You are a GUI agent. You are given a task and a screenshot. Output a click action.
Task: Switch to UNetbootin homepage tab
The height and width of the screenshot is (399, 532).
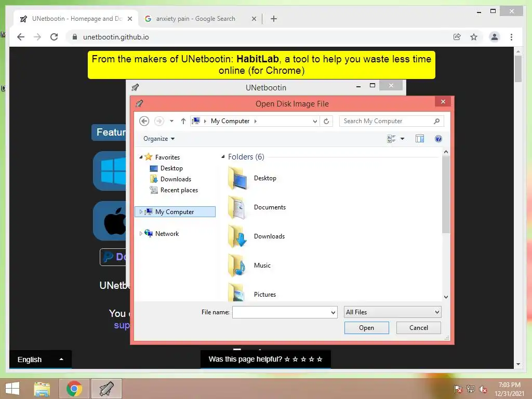point(76,19)
